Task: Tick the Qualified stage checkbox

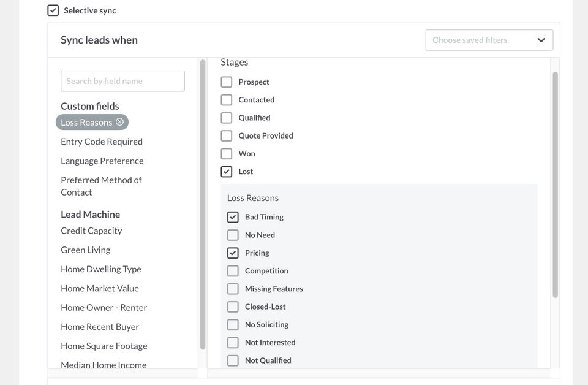Action: coord(227,118)
